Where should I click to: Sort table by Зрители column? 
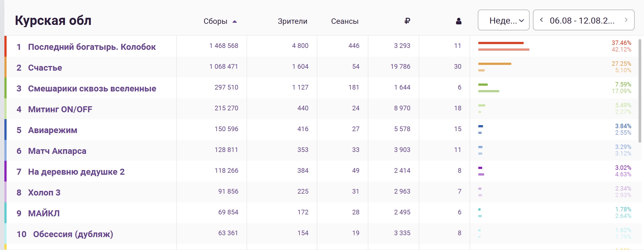[x=292, y=21]
